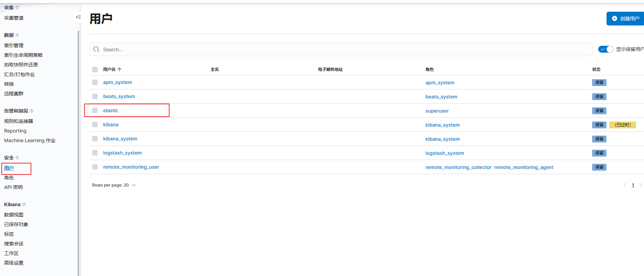Click sort arrow beside 用户名 column

(120, 70)
